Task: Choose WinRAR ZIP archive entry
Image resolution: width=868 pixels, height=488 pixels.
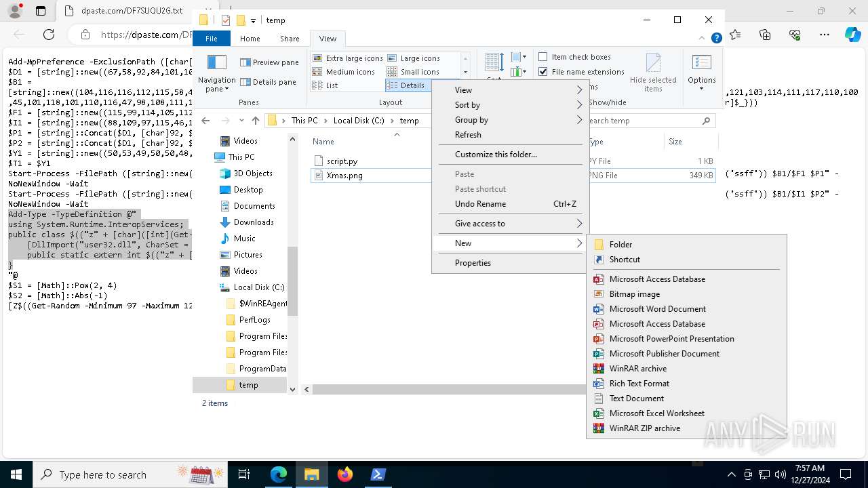Action: (686, 428)
